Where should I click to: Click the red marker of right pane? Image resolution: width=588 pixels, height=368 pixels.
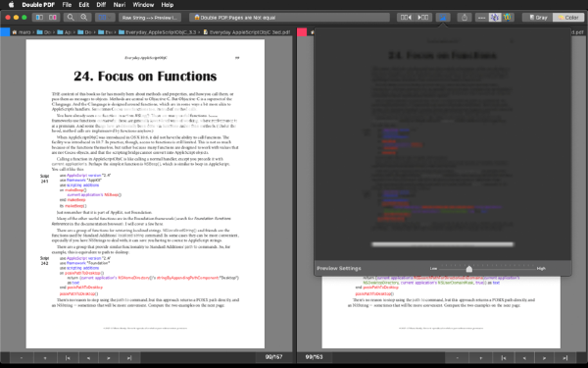pos(302,32)
